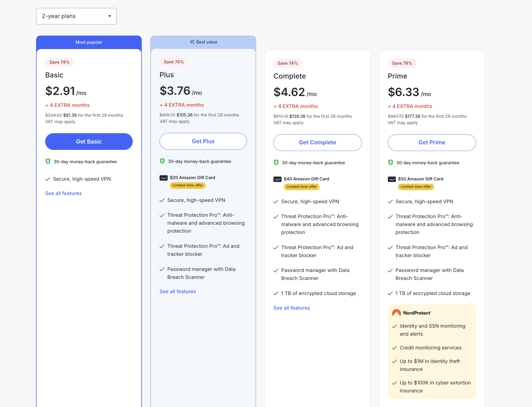The image size is (532, 407).
Task: Click checkmark beside Complete Password manager
Action: 276,270
